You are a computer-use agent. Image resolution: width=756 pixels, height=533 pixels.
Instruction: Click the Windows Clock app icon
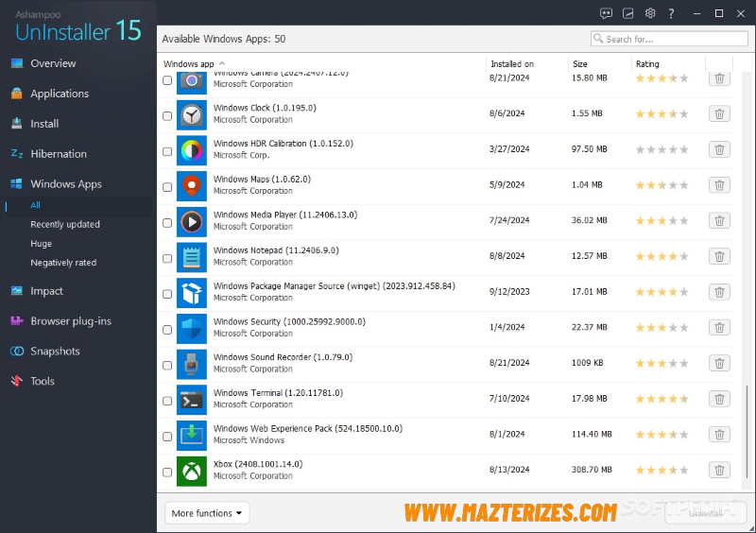coord(192,114)
